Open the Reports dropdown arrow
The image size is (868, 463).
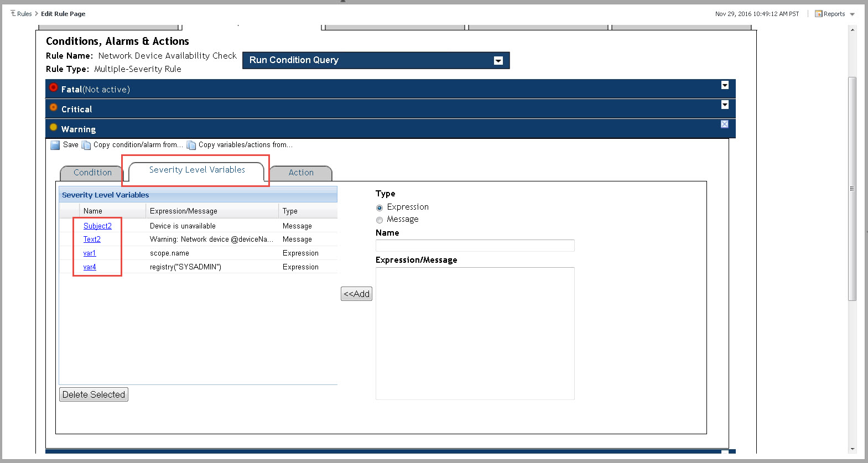852,14
